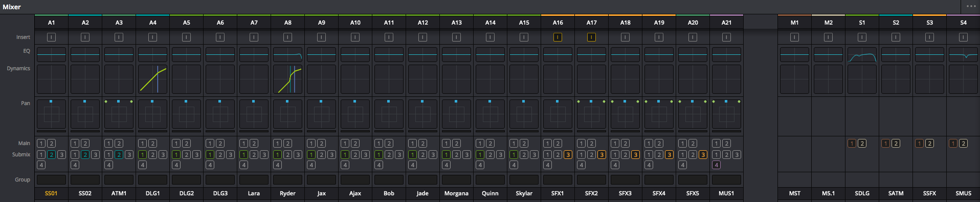The width and height of the screenshot is (980, 202).
Task: Open the stereo Pan control for A3
Action: [119, 114]
